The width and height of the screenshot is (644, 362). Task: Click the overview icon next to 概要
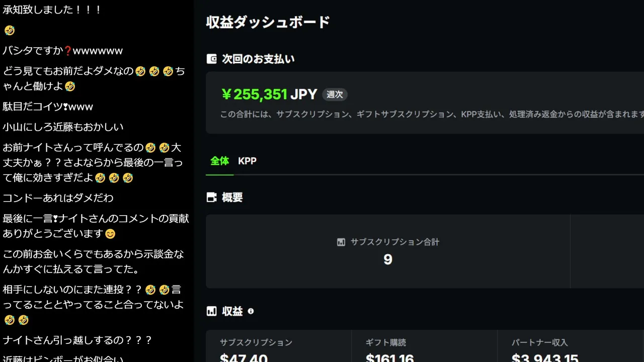pyautogui.click(x=211, y=197)
